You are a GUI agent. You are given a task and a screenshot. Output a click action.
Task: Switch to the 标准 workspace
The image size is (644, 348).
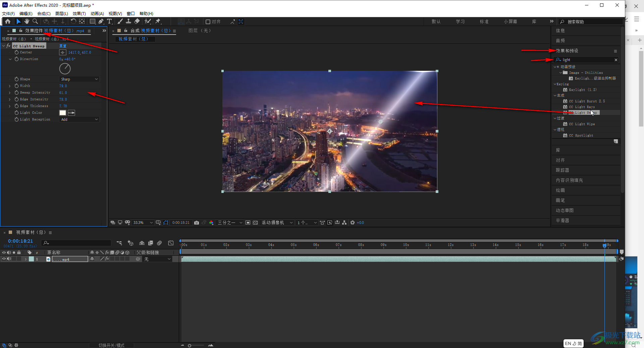click(x=484, y=21)
